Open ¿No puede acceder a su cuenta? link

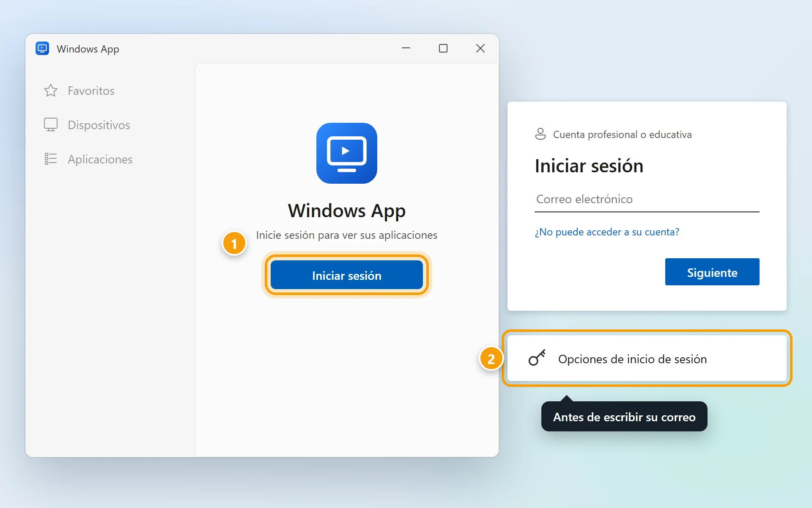point(607,232)
